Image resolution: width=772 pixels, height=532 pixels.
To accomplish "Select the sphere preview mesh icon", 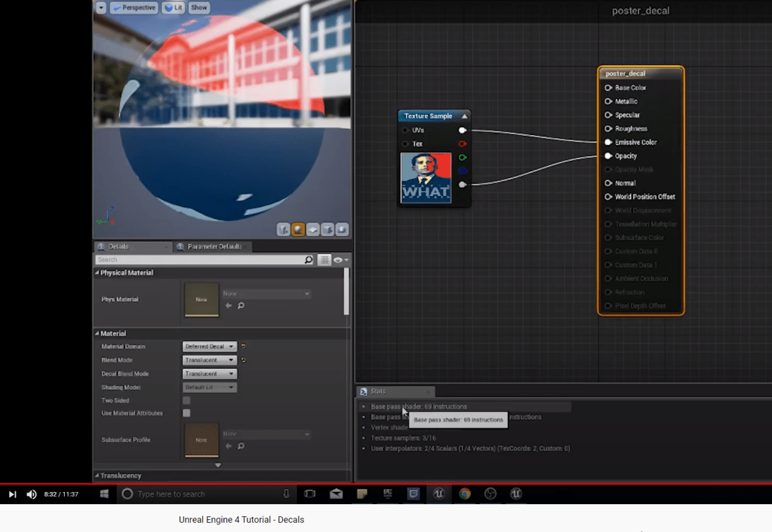I will (x=298, y=229).
